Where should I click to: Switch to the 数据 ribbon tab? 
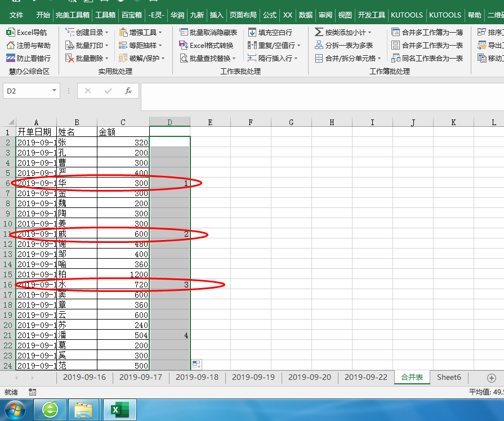(305, 15)
